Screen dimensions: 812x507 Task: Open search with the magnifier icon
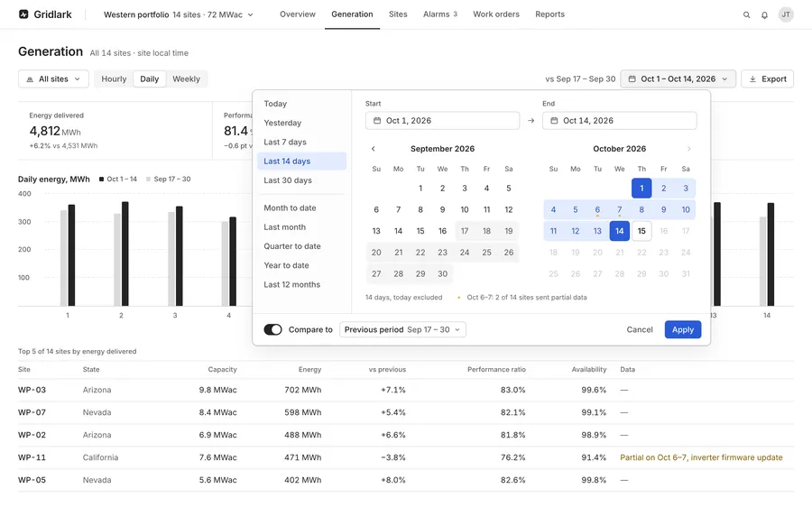pyautogui.click(x=746, y=15)
